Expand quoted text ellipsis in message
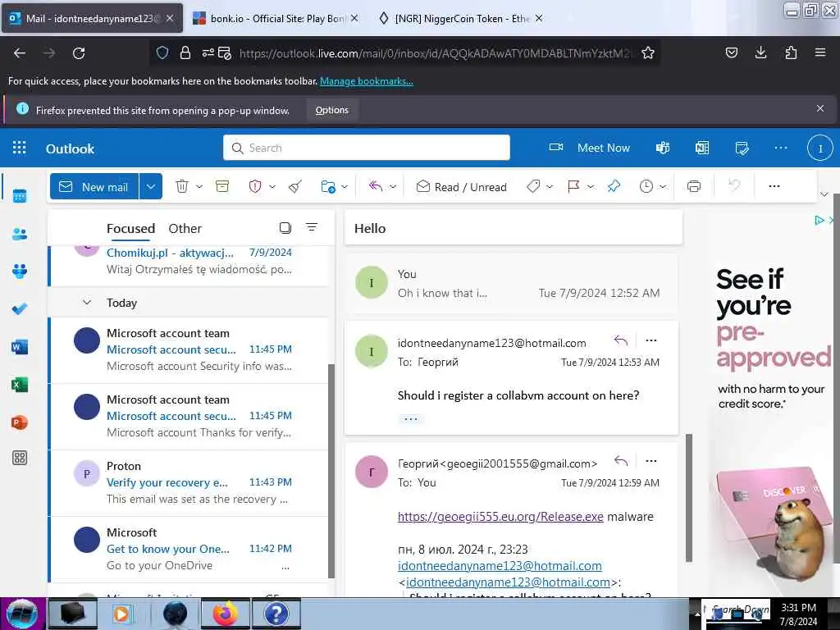The height and width of the screenshot is (630, 840). tap(411, 418)
